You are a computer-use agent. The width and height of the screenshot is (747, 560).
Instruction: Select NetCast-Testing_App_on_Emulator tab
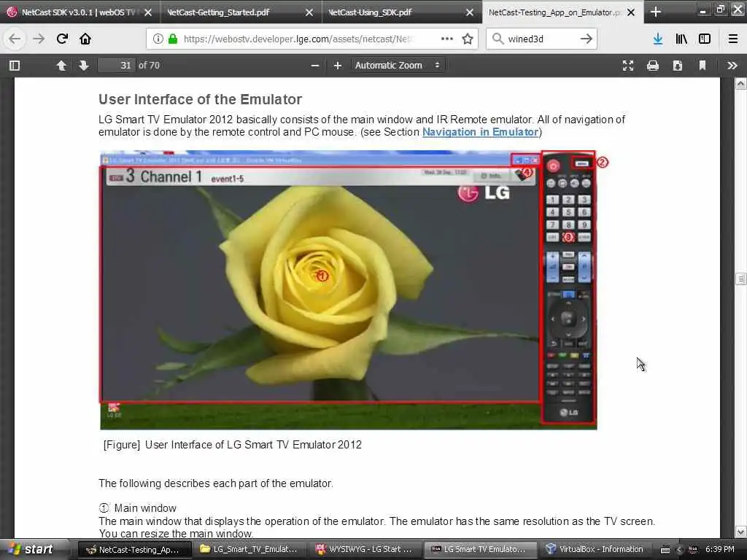(x=554, y=12)
